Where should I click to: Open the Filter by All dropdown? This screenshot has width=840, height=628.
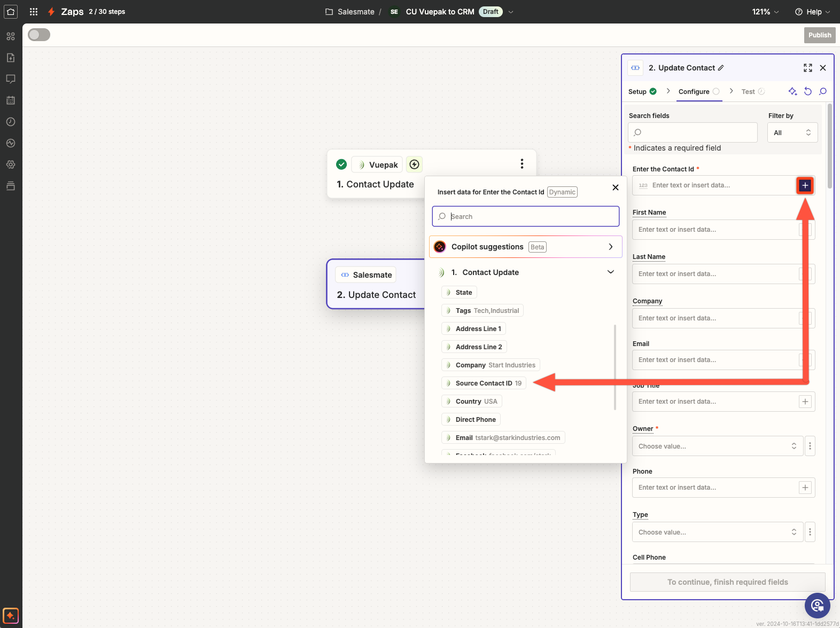click(x=792, y=133)
